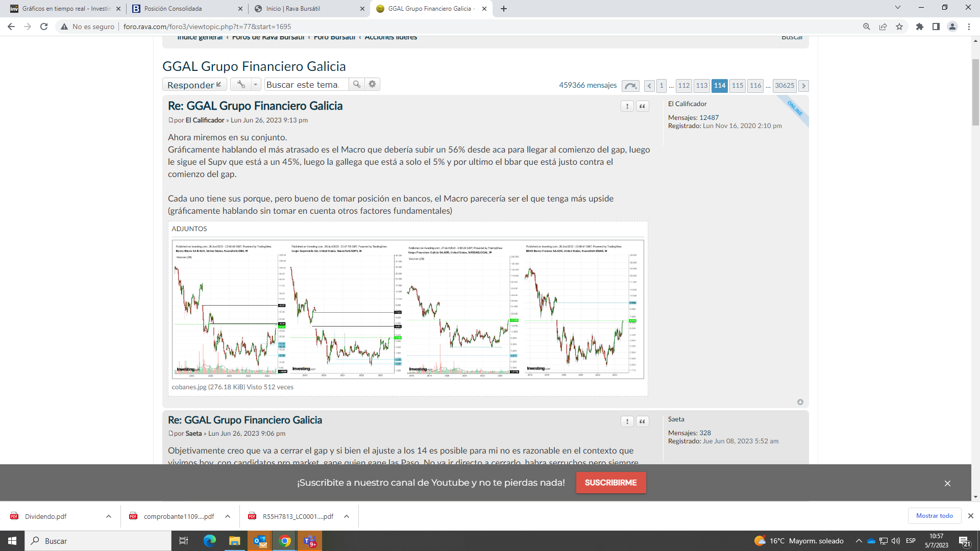Image resolution: width=980 pixels, height=551 pixels.
Task: Click the Windows taskbar Buscar search box
Action: tap(98, 541)
